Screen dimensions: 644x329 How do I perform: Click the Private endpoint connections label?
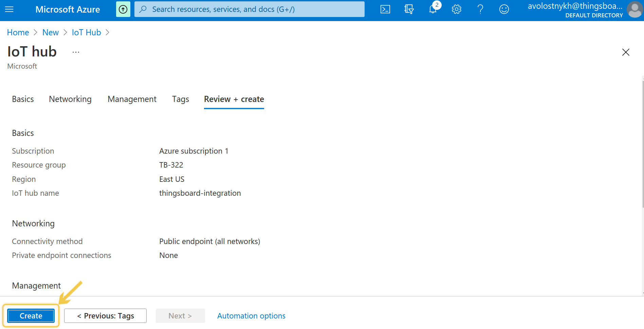tap(61, 255)
